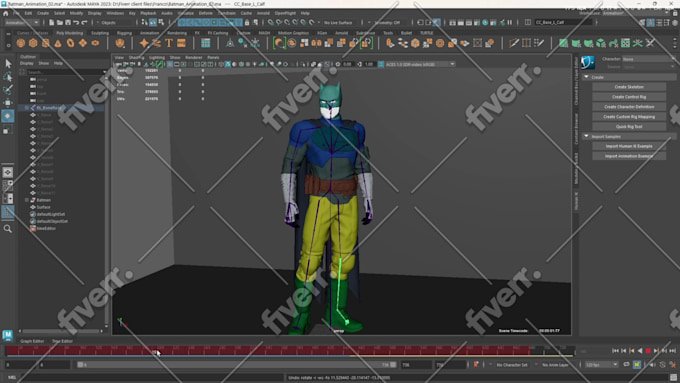Select the arrow Select tool in toolbox
The width and height of the screenshot is (680, 383).
[8, 63]
